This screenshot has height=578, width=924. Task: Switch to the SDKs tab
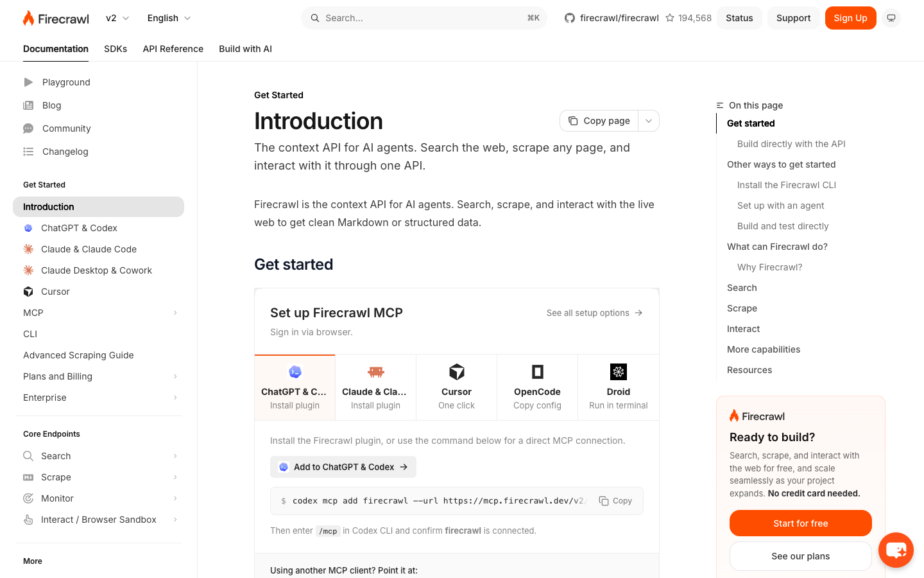[x=116, y=49]
